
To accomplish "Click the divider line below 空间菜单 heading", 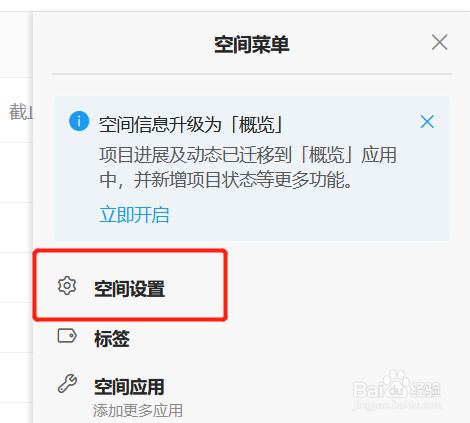I will [x=252, y=74].
